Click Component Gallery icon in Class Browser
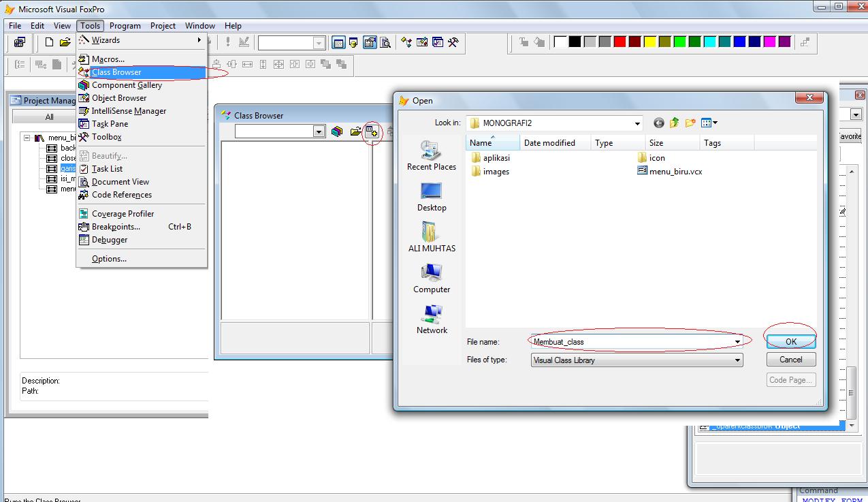This screenshot has height=502, width=868. click(337, 131)
